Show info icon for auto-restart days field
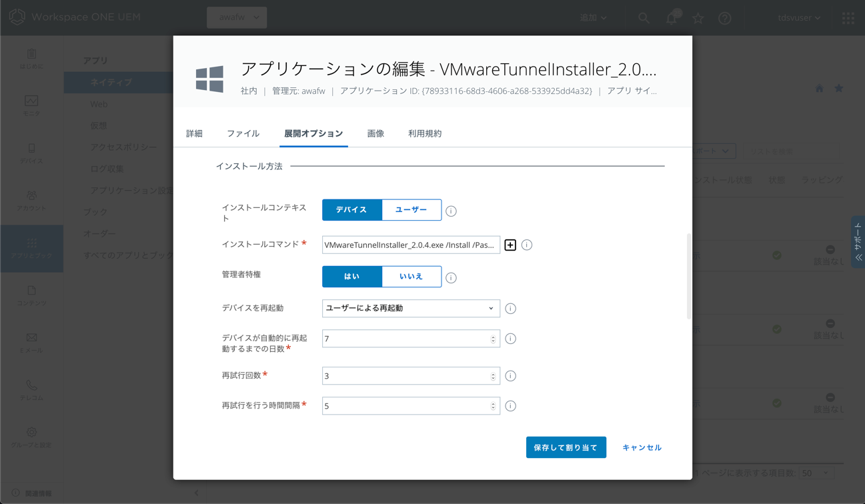Screen dimensions: 865x504 [511, 339]
